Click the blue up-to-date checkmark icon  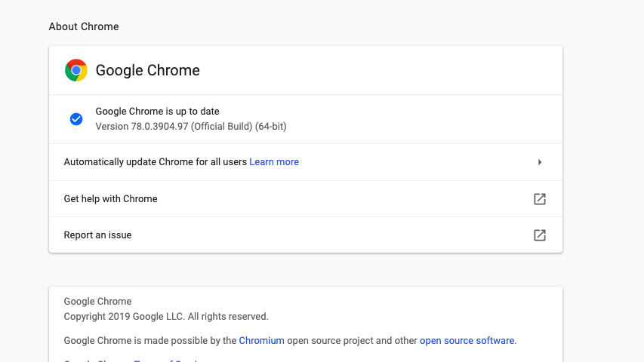(x=76, y=119)
